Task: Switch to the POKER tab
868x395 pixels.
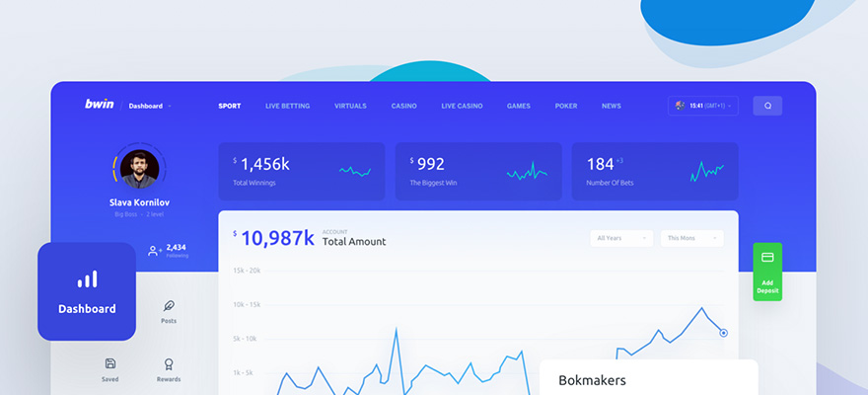Action: click(x=566, y=106)
